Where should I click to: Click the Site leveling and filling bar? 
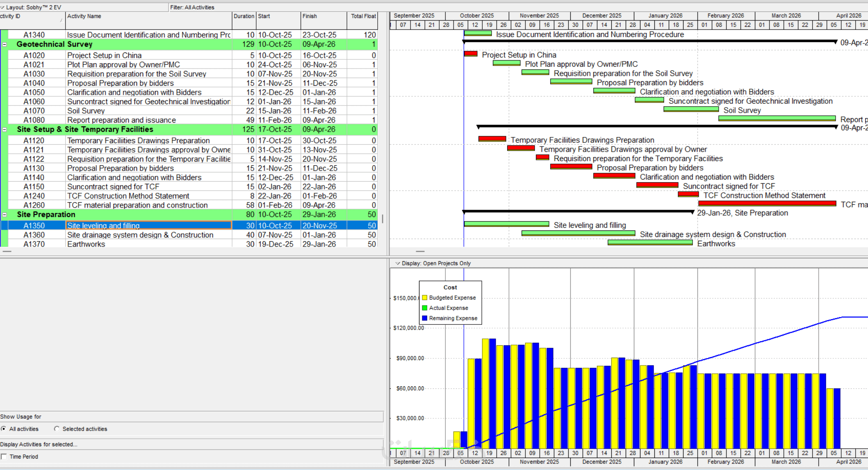pos(506,224)
